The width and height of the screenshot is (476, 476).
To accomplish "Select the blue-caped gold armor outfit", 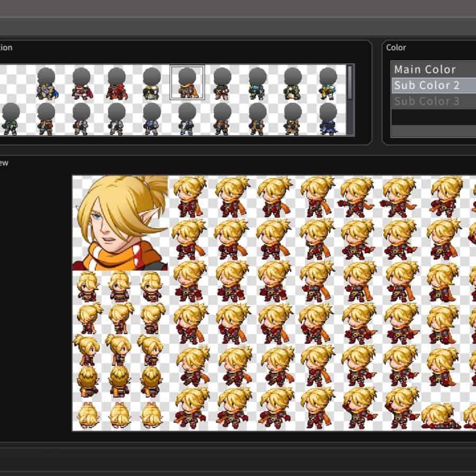I will pyautogui.click(x=46, y=84).
